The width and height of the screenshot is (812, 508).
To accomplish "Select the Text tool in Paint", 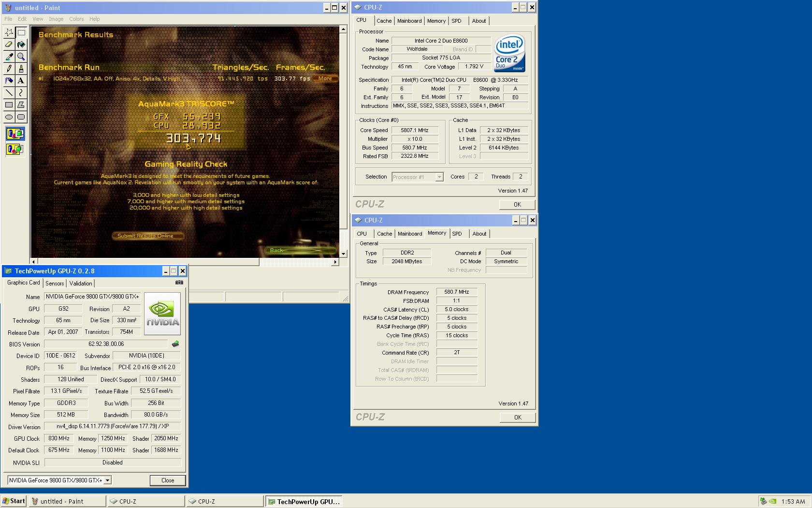I will (x=21, y=80).
